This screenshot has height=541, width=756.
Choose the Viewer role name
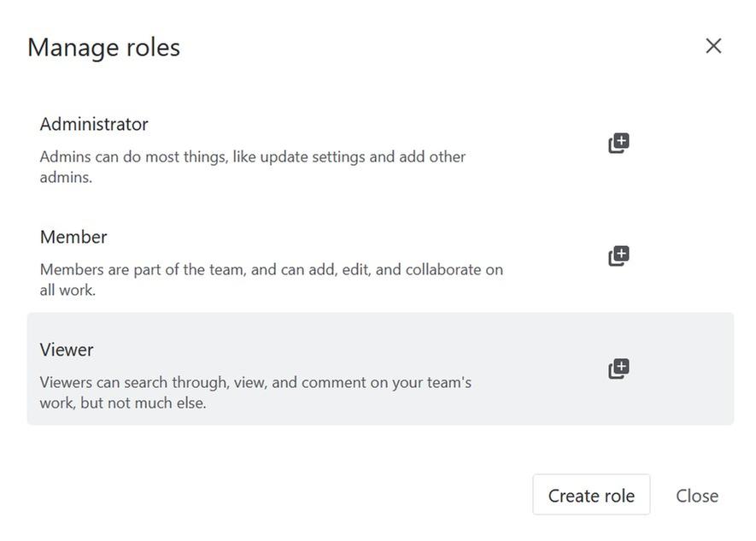(x=67, y=350)
